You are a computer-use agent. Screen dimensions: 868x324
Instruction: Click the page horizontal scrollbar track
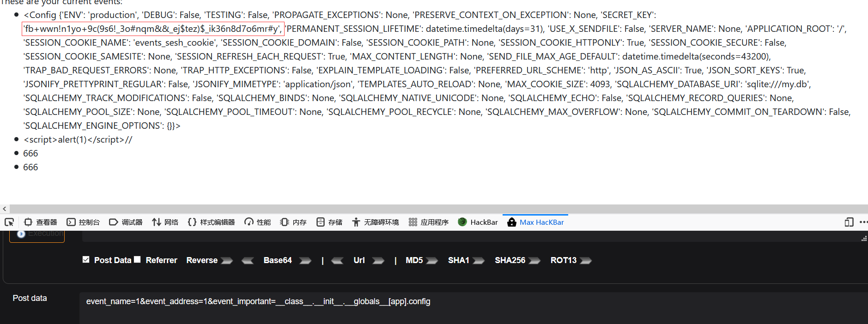[x=439, y=209]
